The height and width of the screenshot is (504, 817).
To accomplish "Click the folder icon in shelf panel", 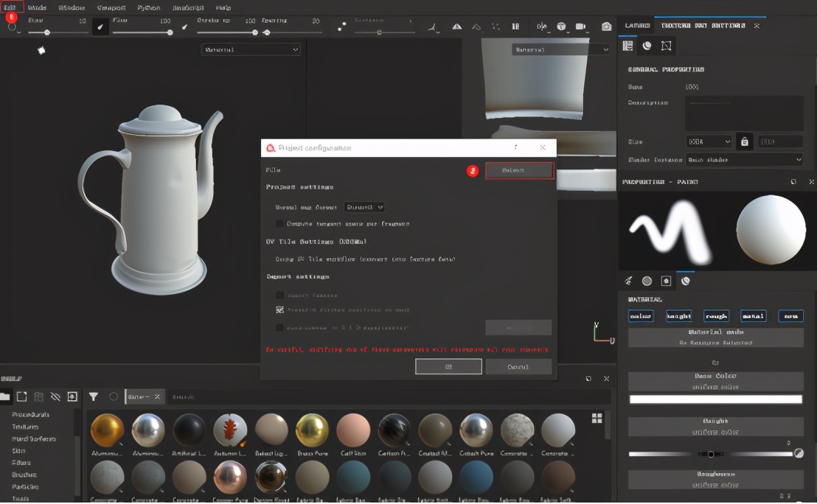I will tap(6, 396).
